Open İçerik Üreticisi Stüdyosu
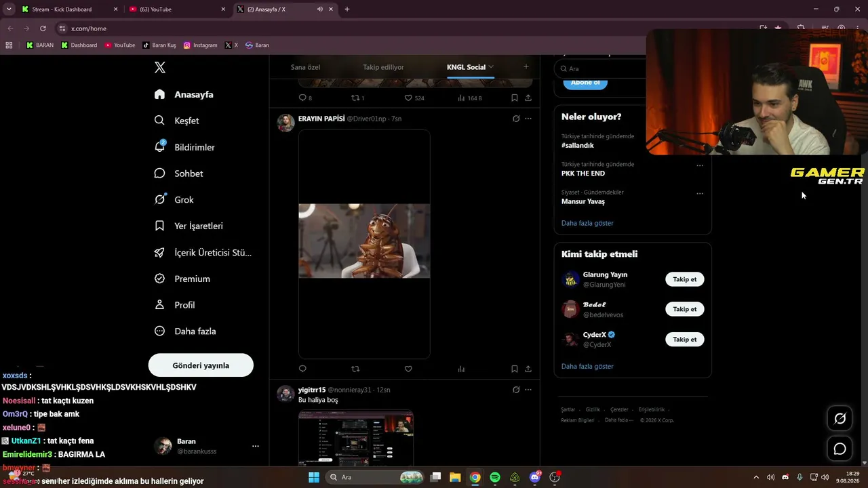 (x=203, y=252)
